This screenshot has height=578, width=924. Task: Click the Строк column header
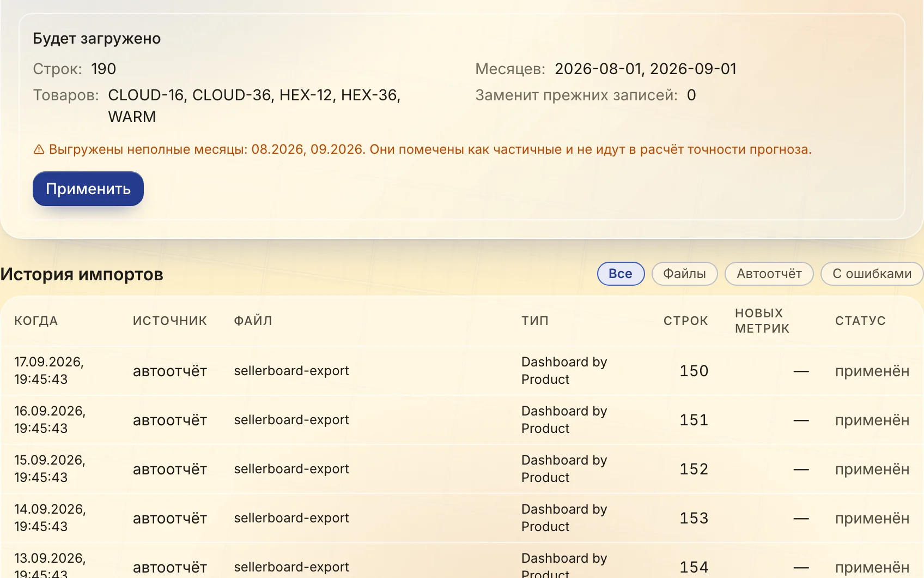point(685,321)
